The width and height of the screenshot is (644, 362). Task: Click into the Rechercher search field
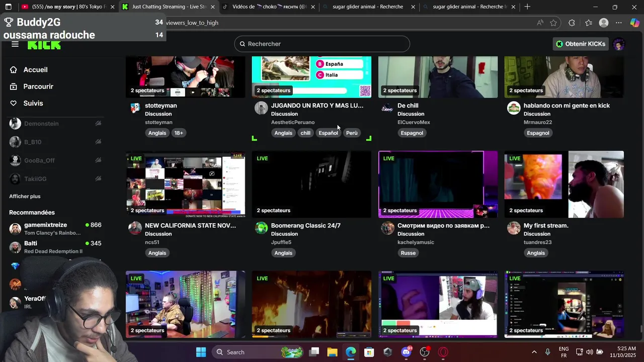tap(322, 44)
